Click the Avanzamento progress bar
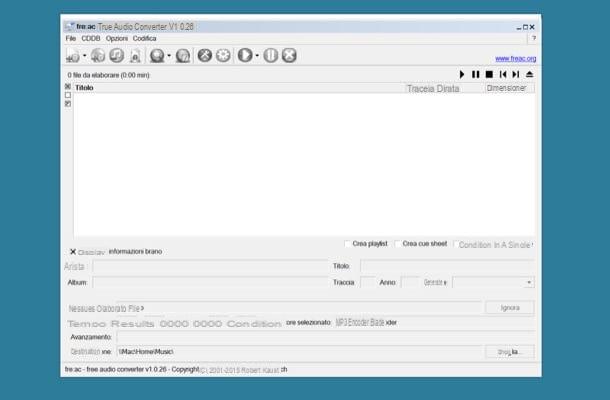The width and height of the screenshot is (610, 400). tap(326, 337)
